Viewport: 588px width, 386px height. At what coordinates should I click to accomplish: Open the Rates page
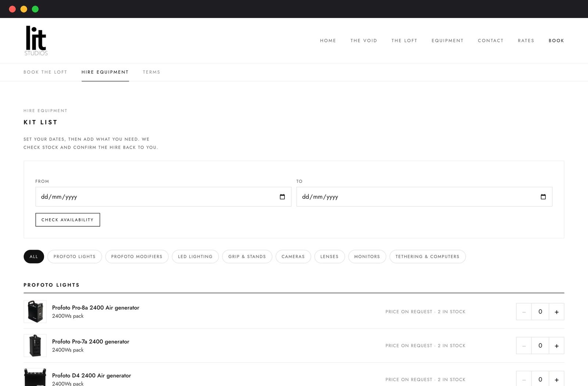(x=526, y=40)
